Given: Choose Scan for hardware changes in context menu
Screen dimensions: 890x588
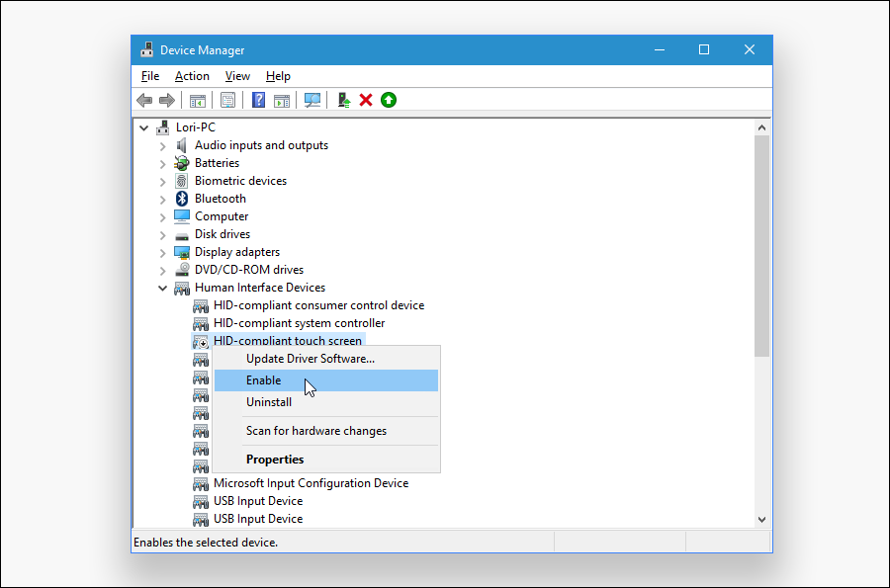Looking at the screenshot, I should [x=325, y=431].
